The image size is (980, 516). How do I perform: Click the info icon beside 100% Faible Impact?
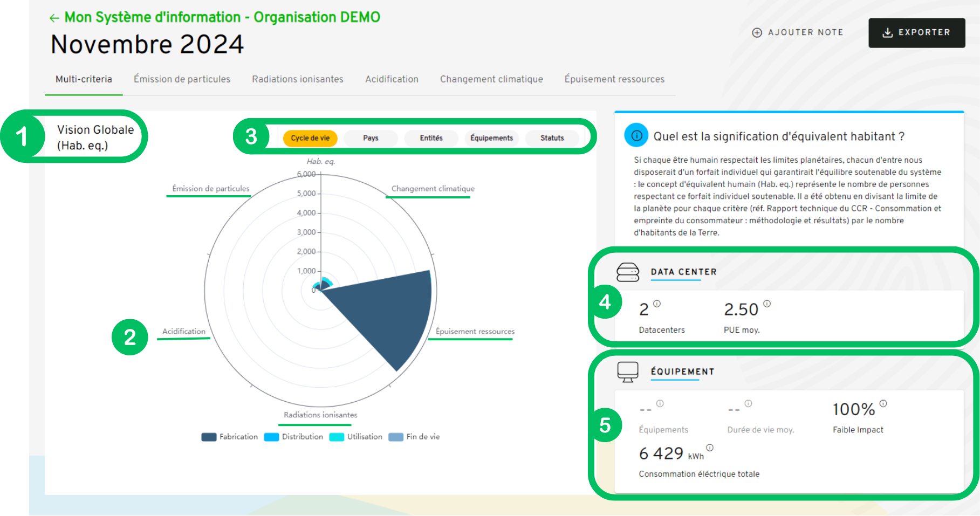point(883,403)
